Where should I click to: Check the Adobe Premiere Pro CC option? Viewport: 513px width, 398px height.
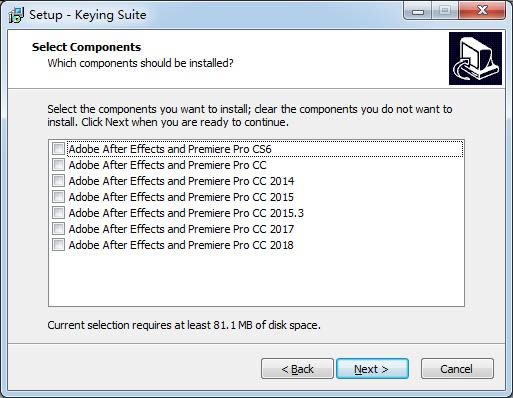pyautogui.click(x=58, y=164)
